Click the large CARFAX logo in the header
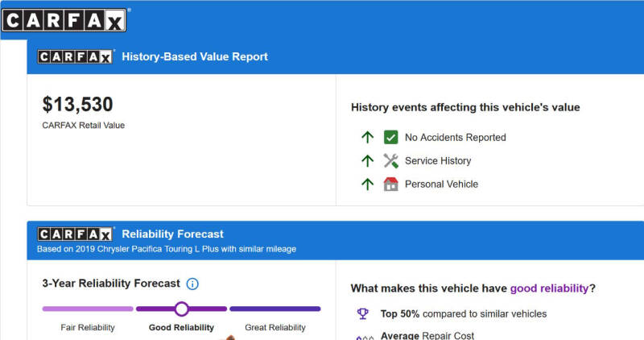Viewport: 644px width, 340px height. (64, 20)
